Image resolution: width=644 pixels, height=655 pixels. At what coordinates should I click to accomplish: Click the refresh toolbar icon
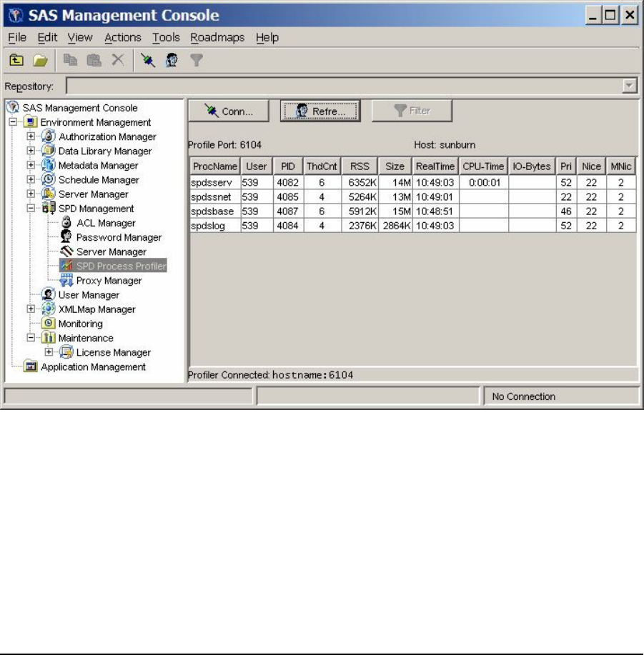172,60
